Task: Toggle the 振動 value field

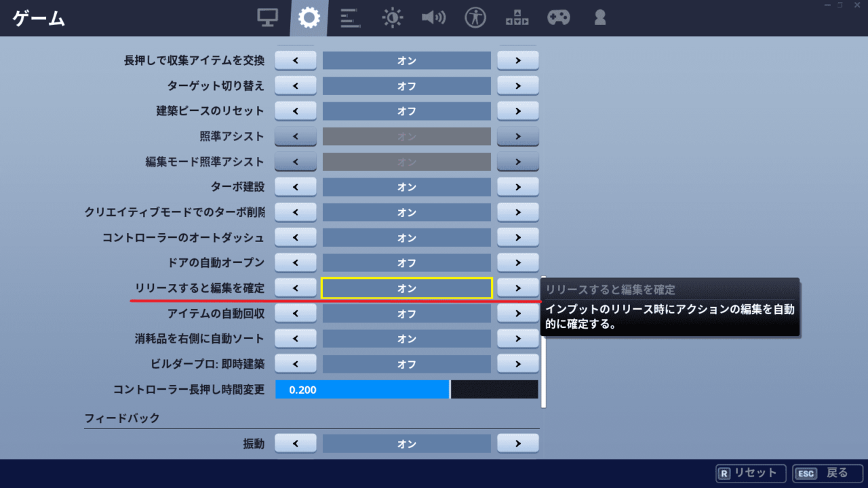Action: coord(407,443)
